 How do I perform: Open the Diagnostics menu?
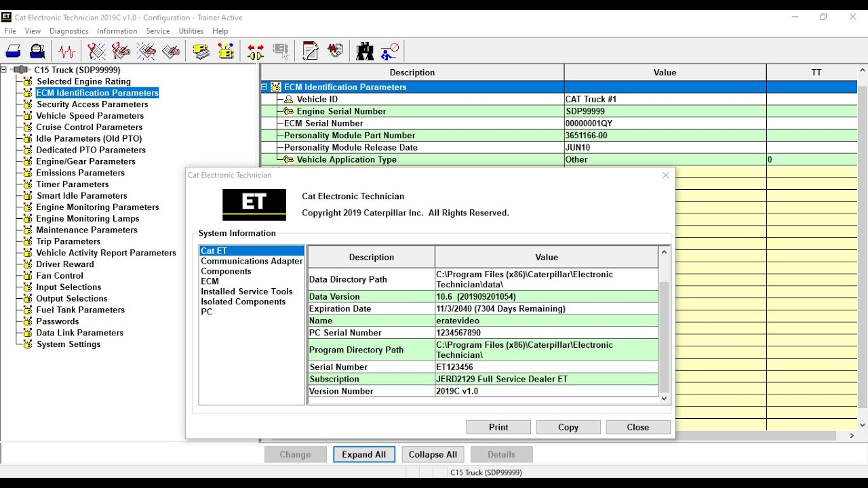[x=68, y=31]
